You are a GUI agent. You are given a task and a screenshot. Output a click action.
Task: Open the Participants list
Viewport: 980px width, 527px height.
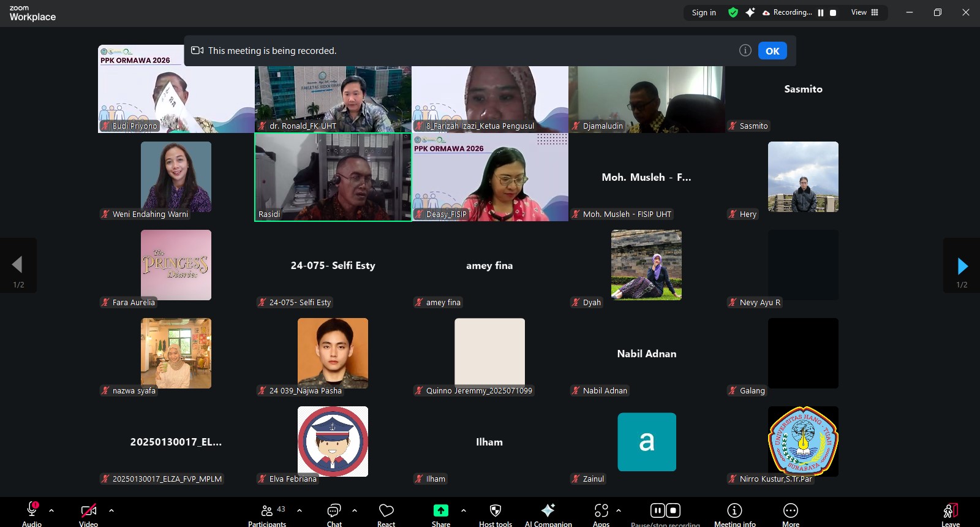pos(267,511)
